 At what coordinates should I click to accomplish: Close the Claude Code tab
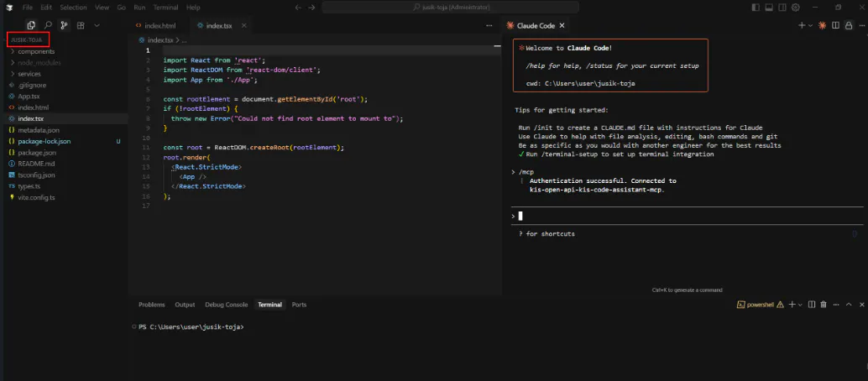563,26
